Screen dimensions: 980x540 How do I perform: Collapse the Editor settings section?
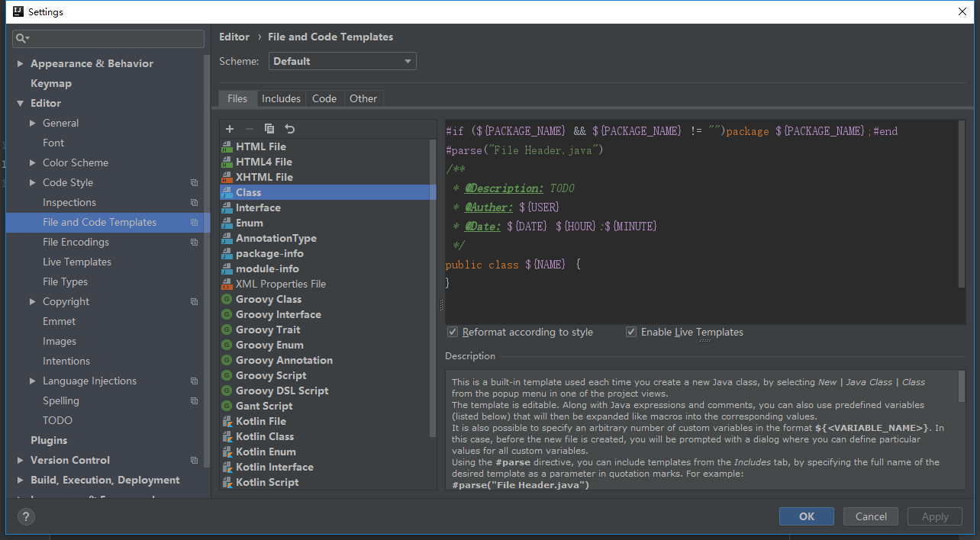tap(20, 103)
